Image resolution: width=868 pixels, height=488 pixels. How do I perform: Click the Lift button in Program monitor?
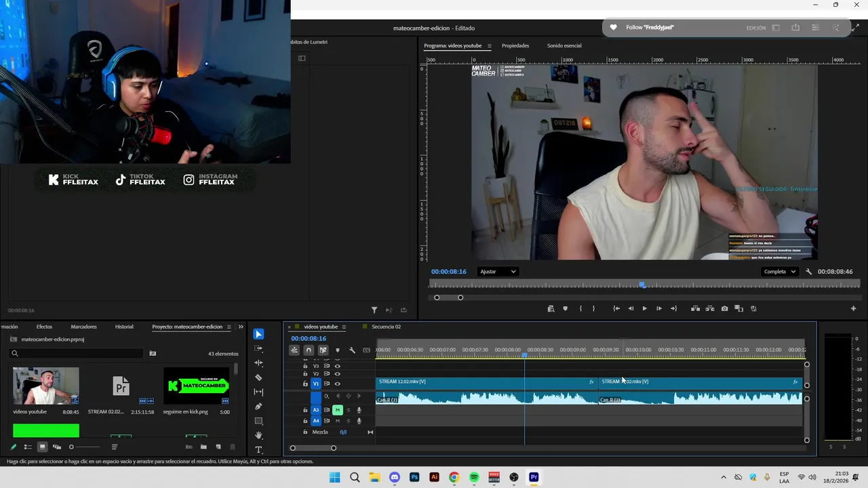pos(695,309)
